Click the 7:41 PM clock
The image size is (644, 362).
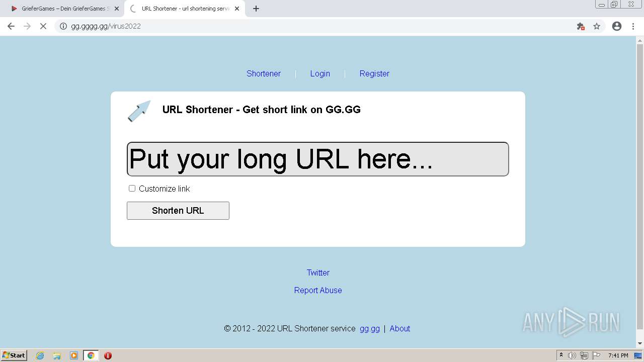[618, 355]
